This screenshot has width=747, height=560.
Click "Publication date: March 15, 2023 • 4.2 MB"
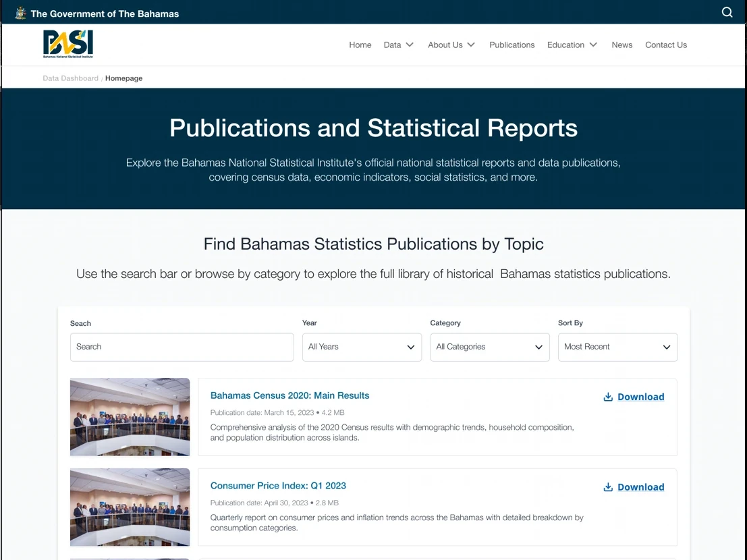tap(277, 412)
